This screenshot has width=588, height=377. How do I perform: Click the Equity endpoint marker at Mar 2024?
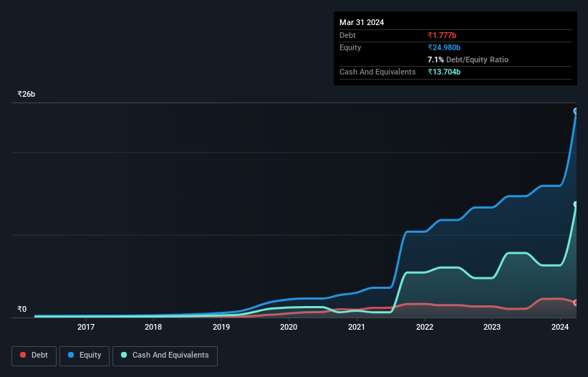tap(576, 111)
